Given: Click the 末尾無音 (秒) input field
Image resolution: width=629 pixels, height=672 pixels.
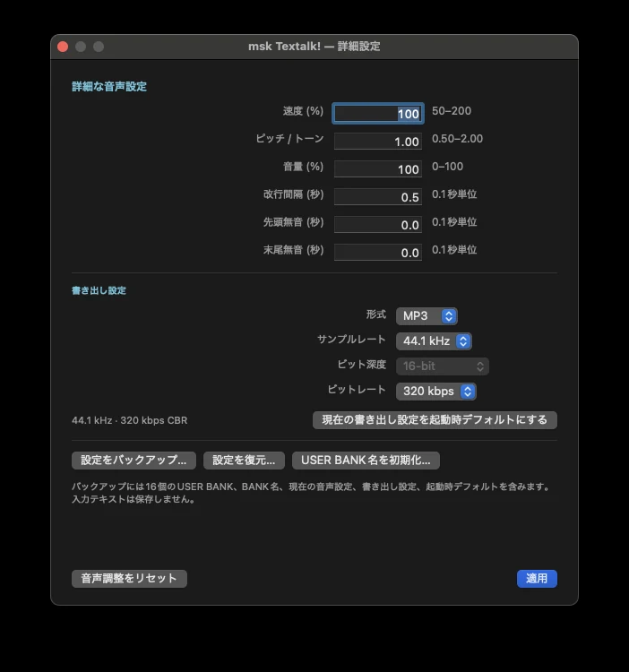Looking at the screenshot, I should 378,253.
